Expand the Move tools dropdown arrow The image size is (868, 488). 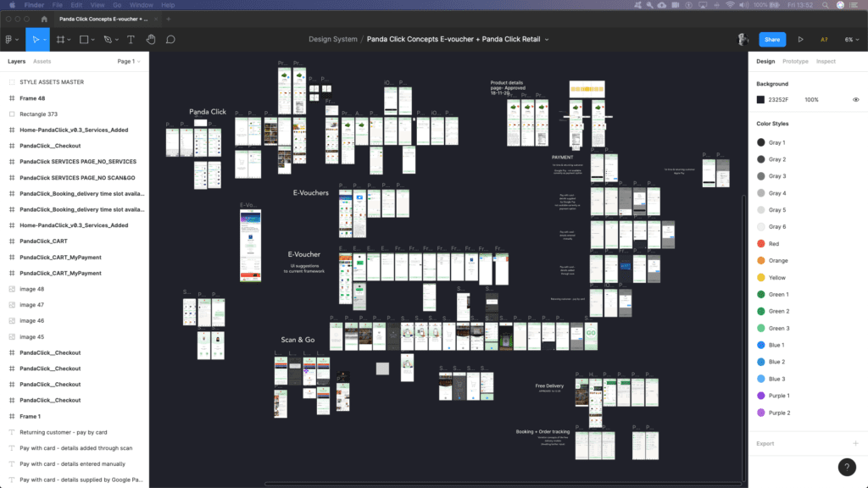coord(45,40)
